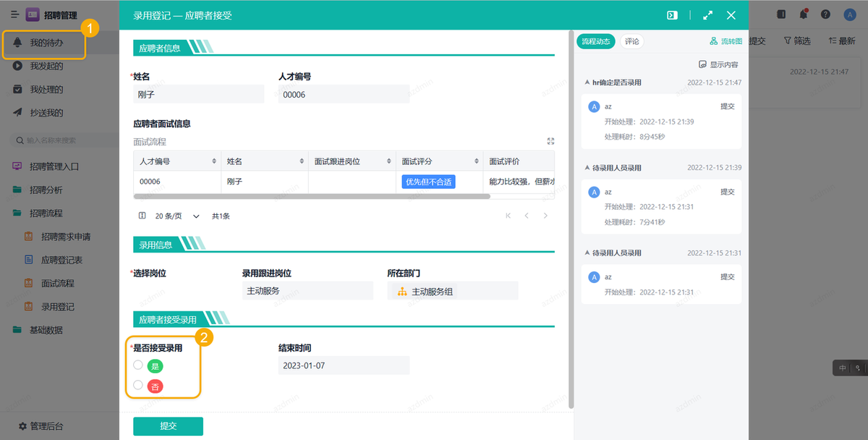The width and height of the screenshot is (868, 440).
Task: Click the form icon beside 招聘需求申请
Action: click(x=29, y=237)
